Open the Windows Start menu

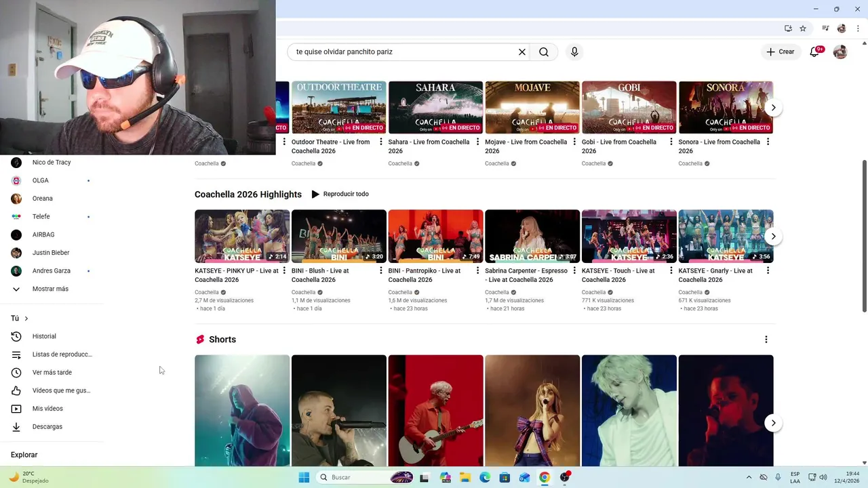(x=304, y=477)
